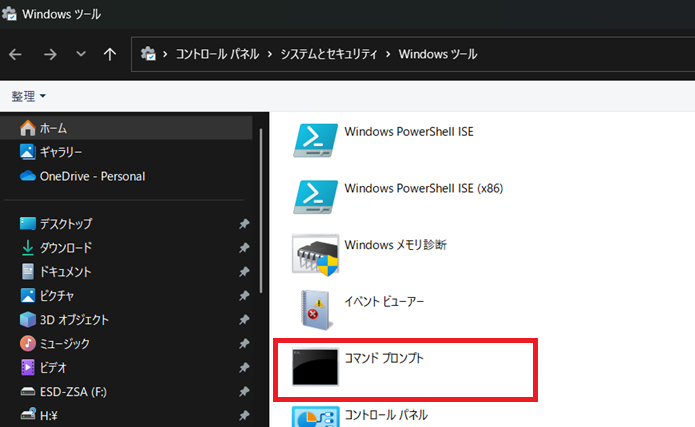The image size is (695, 427).
Task: Open recent locations dropdown chevron
Action: tap(81, 54)
